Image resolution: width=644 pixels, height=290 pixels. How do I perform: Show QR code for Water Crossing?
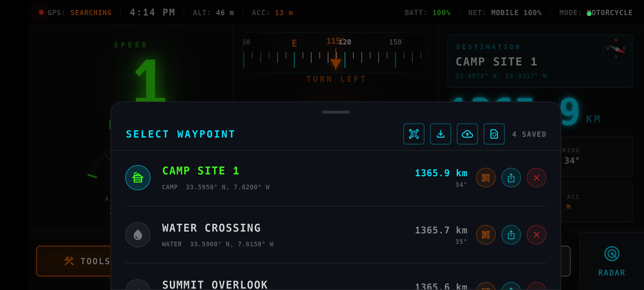coord(485,235)
